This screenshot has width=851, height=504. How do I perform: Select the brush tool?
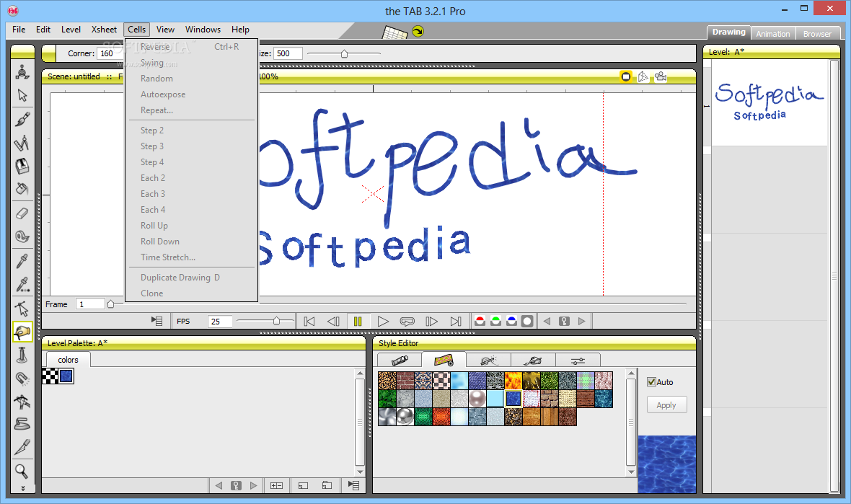click(22, 120)
